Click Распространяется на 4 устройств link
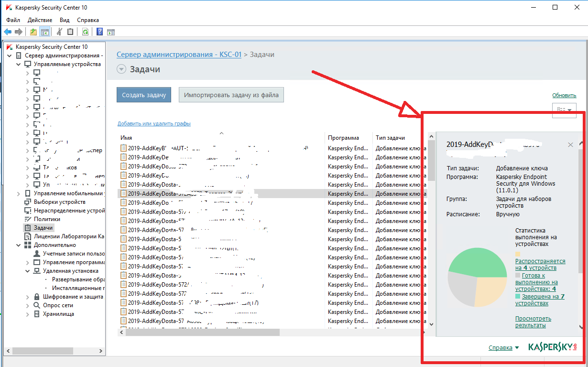Screen dimensions: 588x367 540,265
